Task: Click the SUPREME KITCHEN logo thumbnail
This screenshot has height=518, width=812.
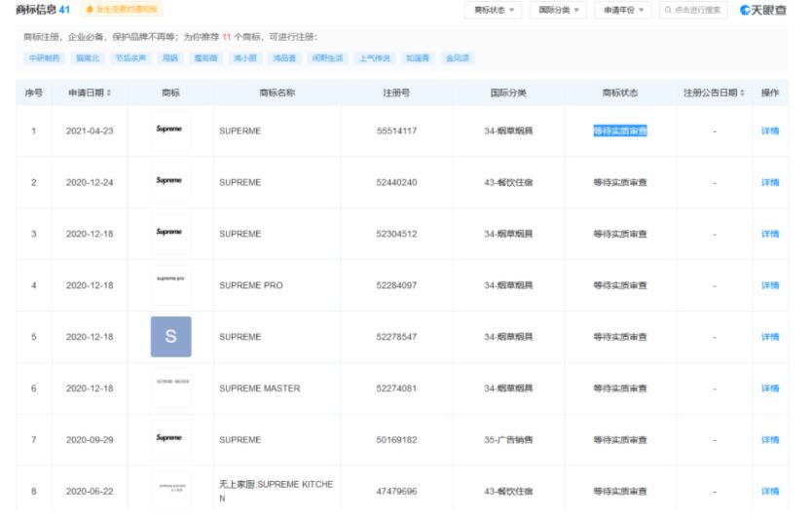Action: (x=170, y=491)
